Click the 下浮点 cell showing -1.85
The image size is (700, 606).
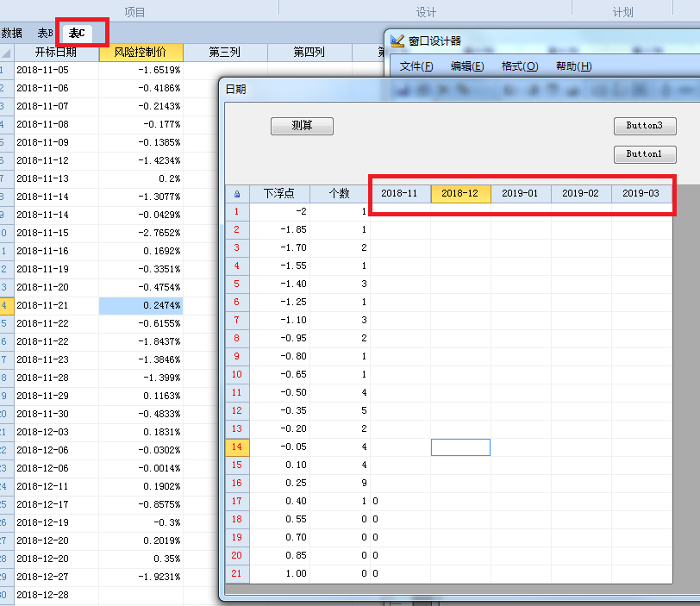click(x=279, y=230)
